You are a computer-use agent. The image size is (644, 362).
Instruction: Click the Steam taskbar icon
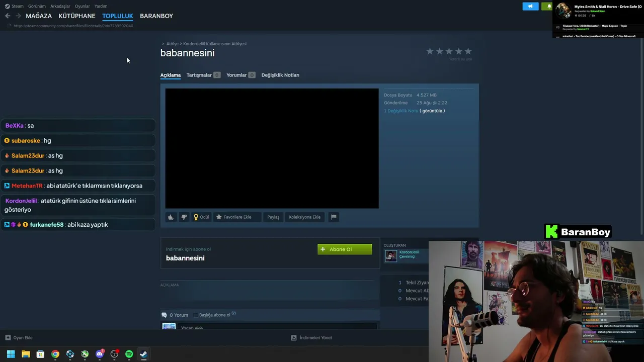[143, 354]
